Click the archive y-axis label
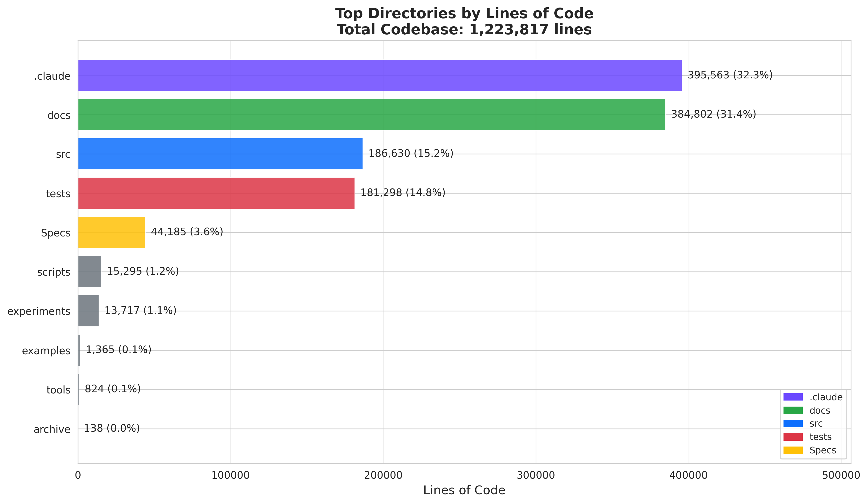Image resolution: width=868 pixels, height=504 pixels. pos(52,429)
